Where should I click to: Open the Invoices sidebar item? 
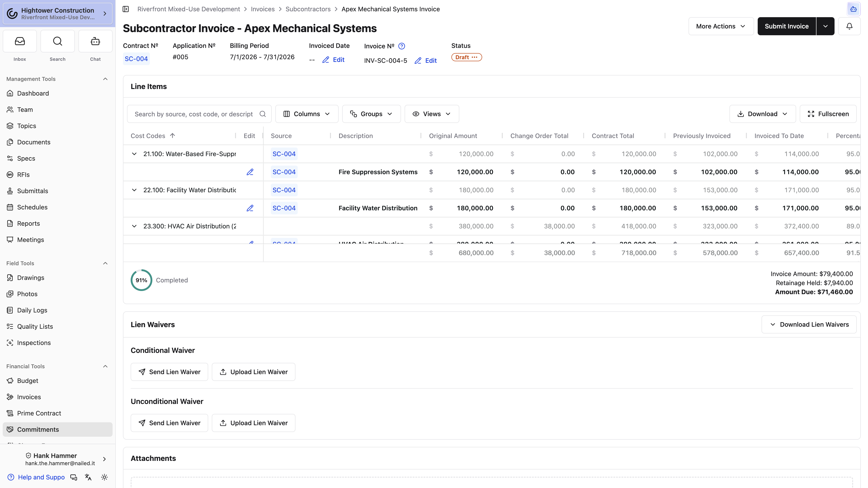click(58, 397)
